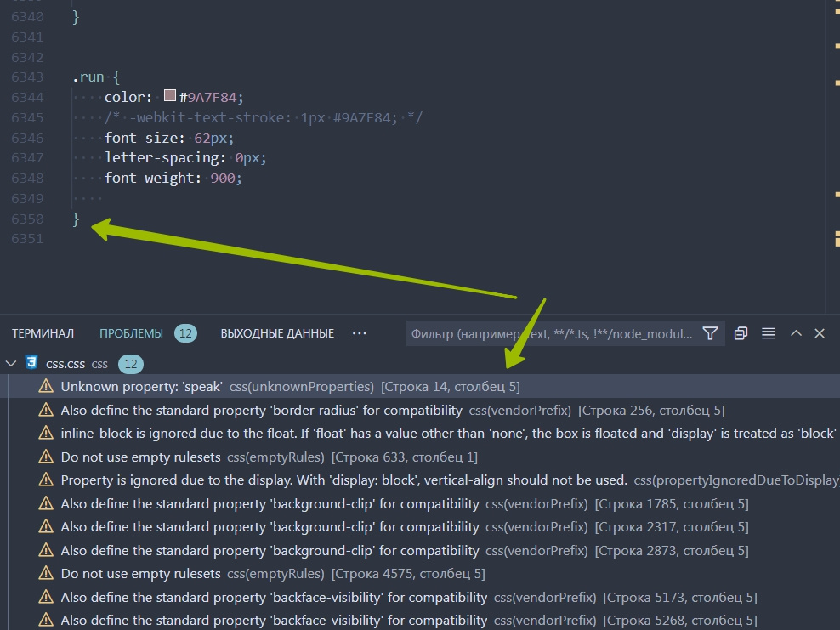
Task: Open the #9A7F84 color swatch picker
Action: (170, 95)
